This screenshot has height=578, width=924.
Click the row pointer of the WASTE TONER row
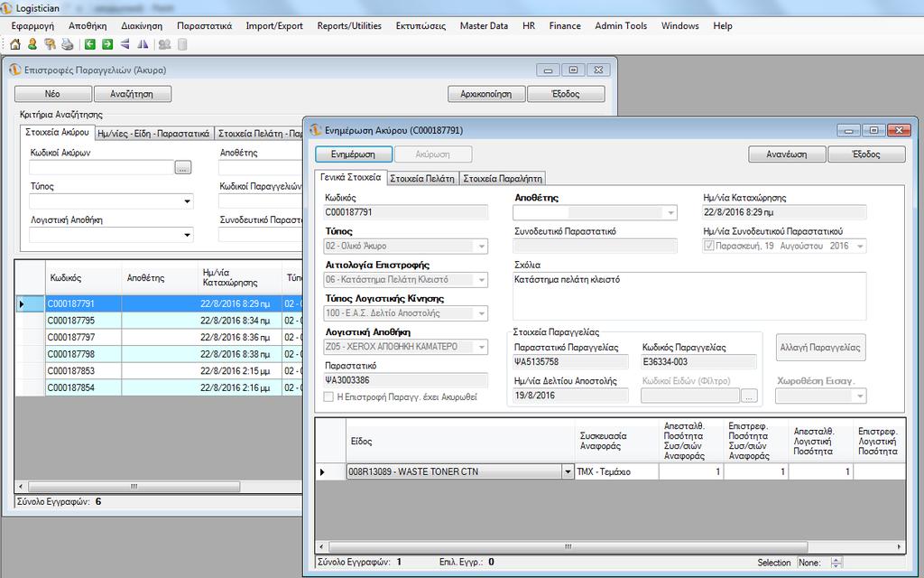pos(322,471)
